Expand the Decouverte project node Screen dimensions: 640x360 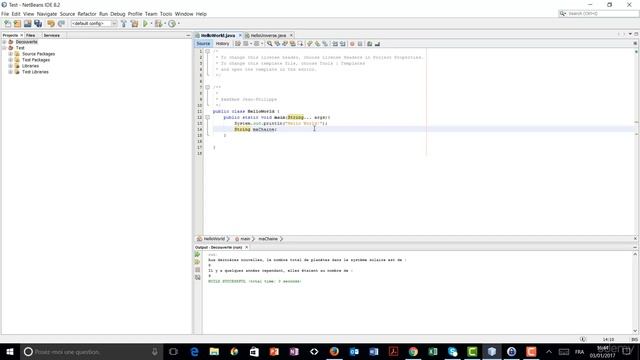(x=4, y=42)
